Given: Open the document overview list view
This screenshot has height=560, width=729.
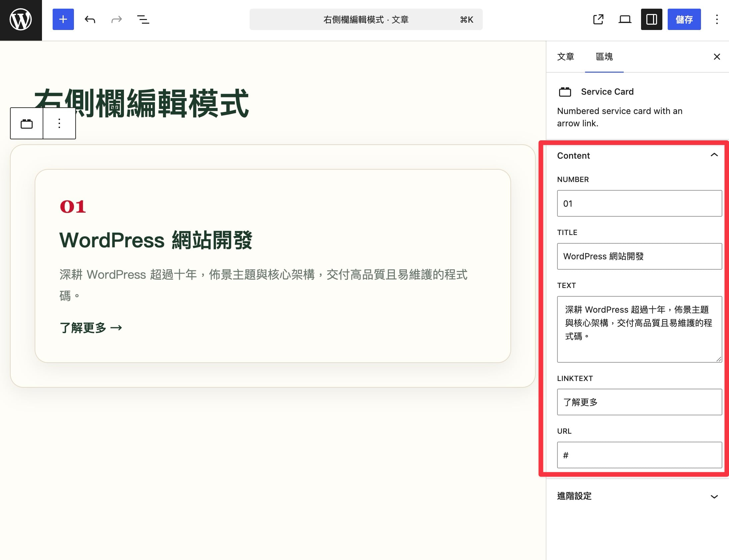Looking at the screenshot, I should click(x=143, y=19).
